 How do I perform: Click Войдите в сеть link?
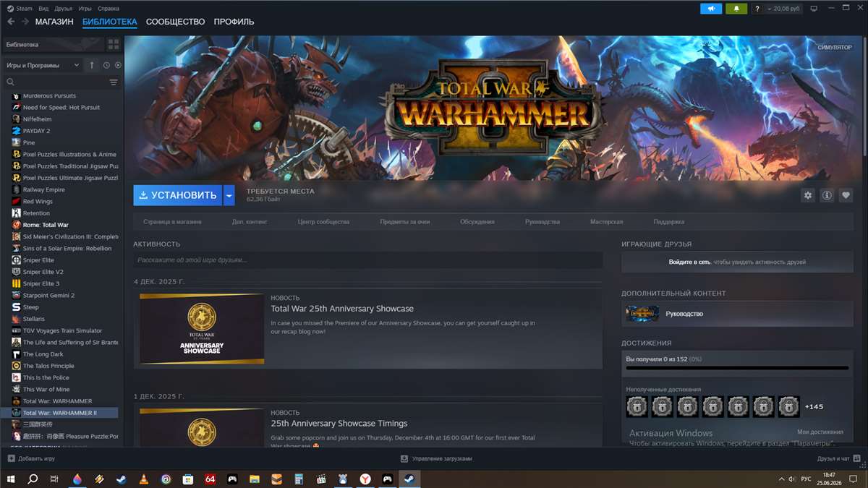[x=689, y=262]
